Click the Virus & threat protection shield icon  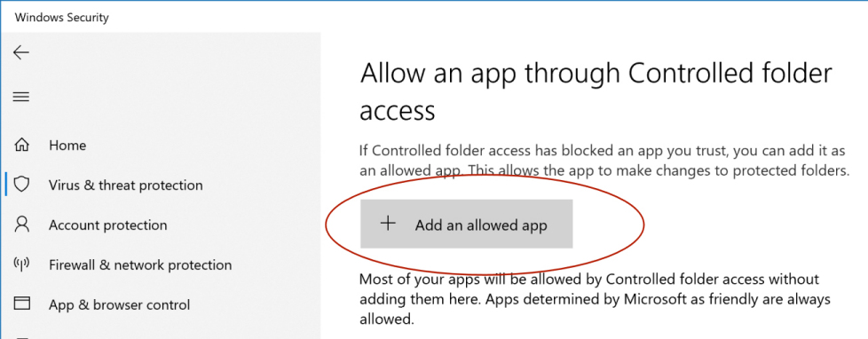(x=21, y=185)
